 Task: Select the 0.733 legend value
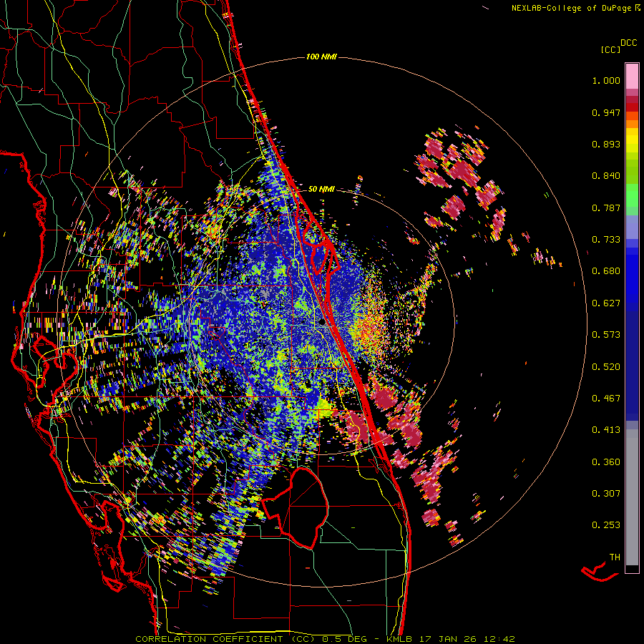tap(606, 240)
